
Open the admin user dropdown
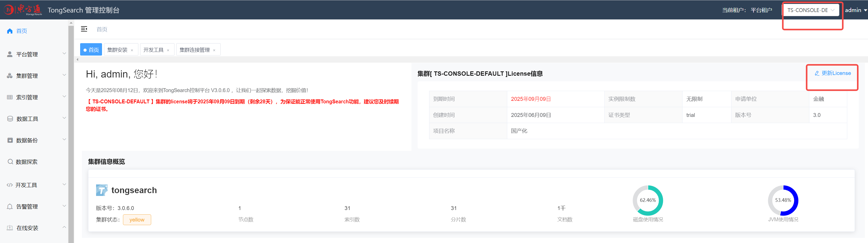pyautogui.click(x=855, y=10)
